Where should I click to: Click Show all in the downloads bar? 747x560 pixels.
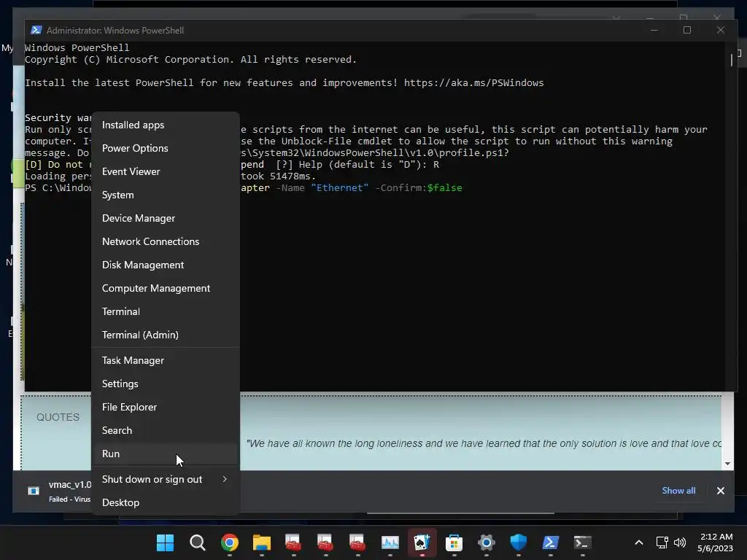[678, 491]
